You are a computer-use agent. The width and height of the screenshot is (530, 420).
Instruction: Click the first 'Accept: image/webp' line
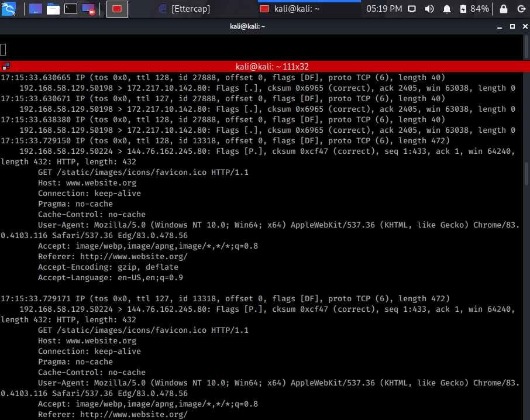[x=148, y=246]
